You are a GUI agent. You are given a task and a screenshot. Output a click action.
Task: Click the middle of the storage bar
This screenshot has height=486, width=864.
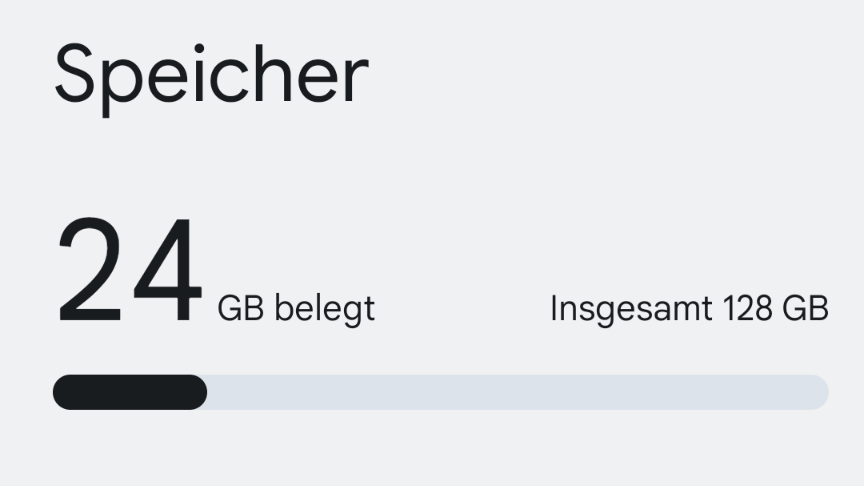click(x=440, y=392)
